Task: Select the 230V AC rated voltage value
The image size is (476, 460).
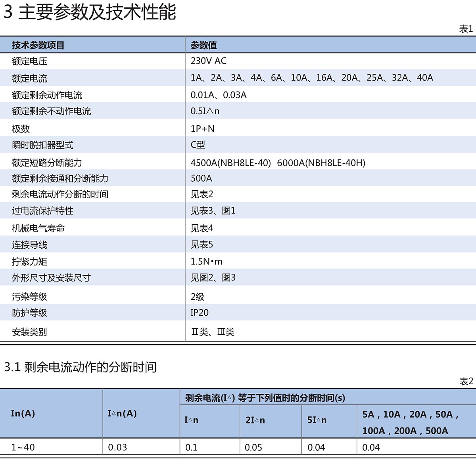Action: pyautogui.click(x=208, y=61)
